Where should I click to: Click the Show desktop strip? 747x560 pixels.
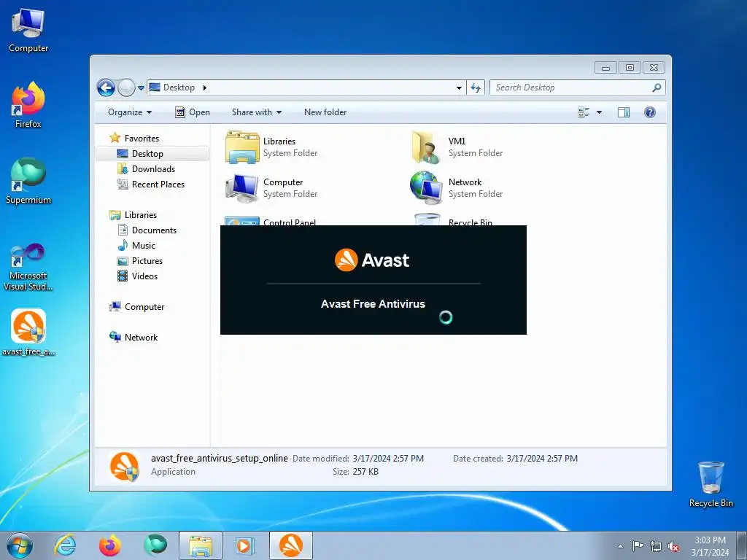coord(742,545)
